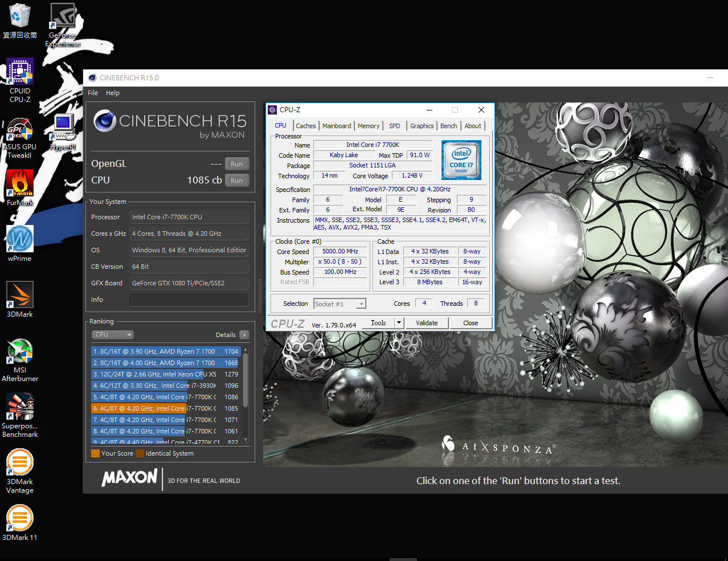The image size is (728, 561).
Task: Click the orange Your Score legend swatch
Action: [x=95, y=453]
